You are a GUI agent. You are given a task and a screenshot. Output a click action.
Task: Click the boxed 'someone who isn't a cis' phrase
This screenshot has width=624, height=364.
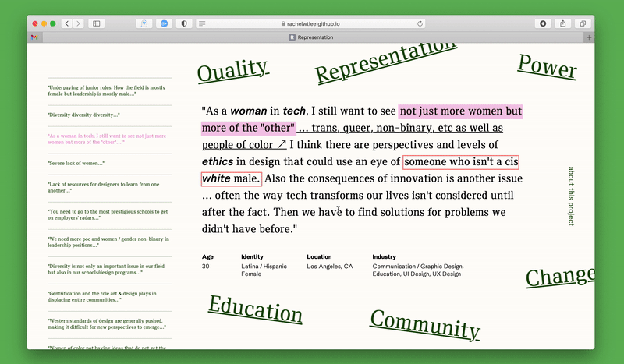pos(461,161)
